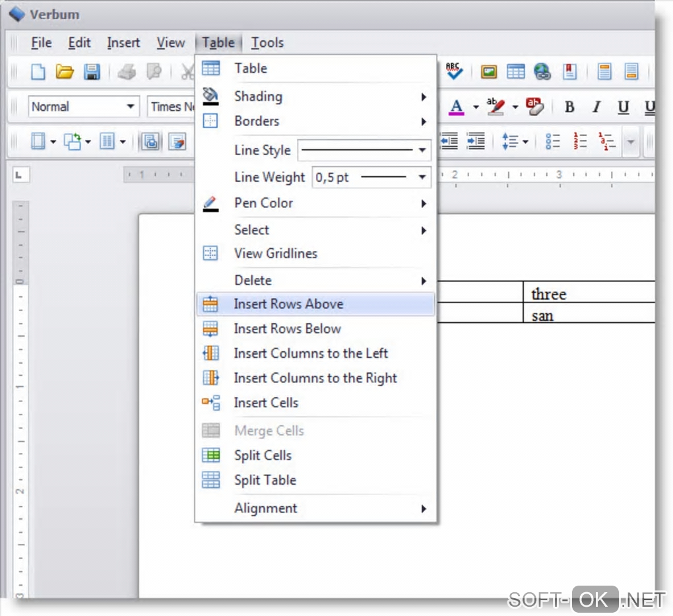The image size is (673, 616).
Task: Click the New document icon
Action: [38, 71]
